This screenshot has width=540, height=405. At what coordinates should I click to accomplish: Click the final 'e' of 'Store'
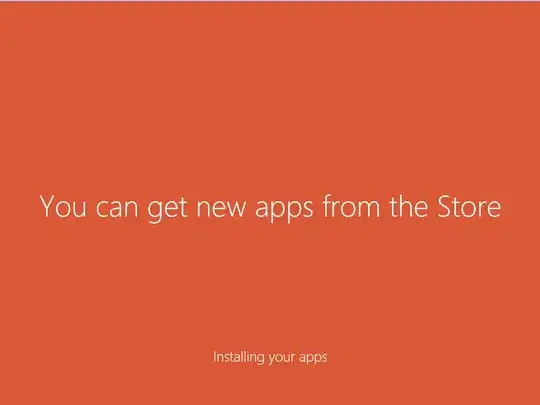(x=494, y=209)
